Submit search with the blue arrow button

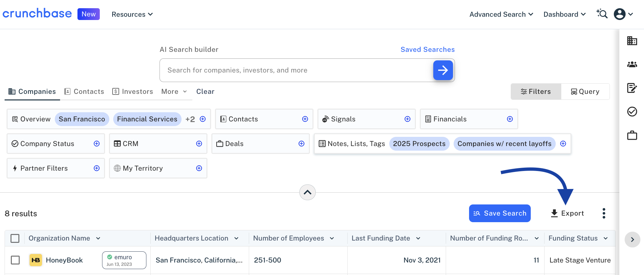point(443,70)
